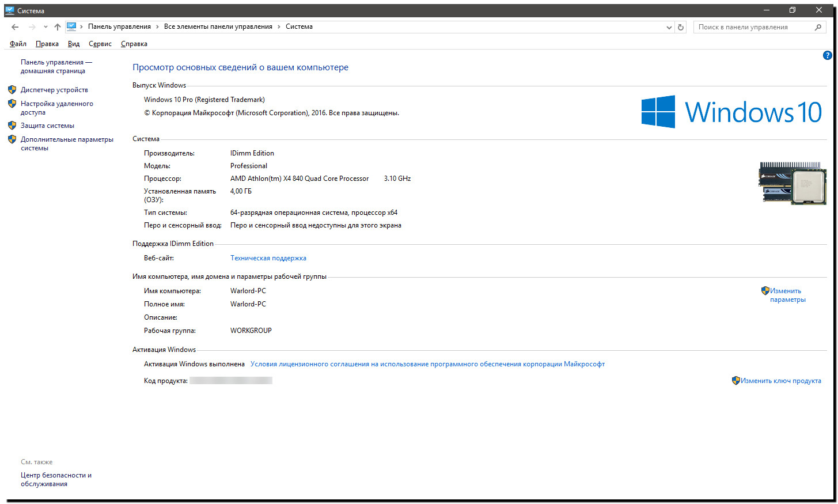Click the Система breadcrumb segment
The width and height of the screenshot is (838, 504).
(299, 26)
